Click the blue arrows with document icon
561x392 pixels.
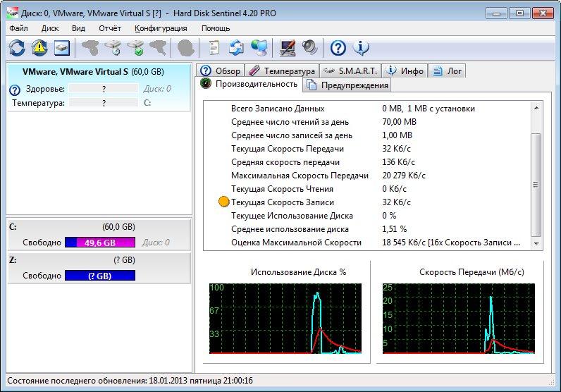pos(236,48)
